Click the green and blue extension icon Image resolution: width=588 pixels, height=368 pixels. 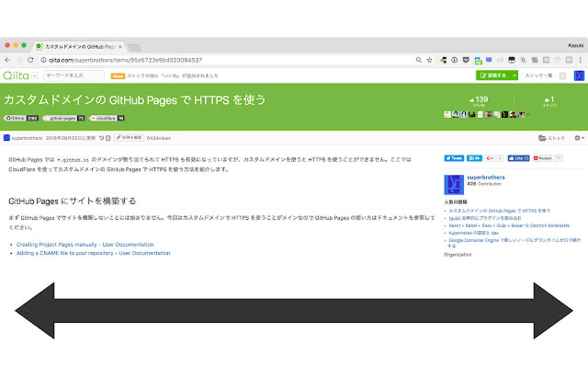tap(478, 61)
